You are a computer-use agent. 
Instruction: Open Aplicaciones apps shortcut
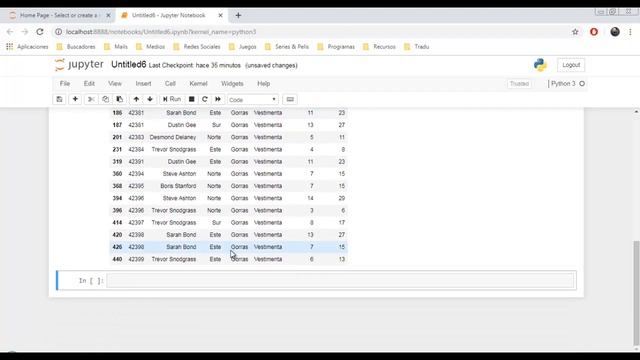(27, 47)
